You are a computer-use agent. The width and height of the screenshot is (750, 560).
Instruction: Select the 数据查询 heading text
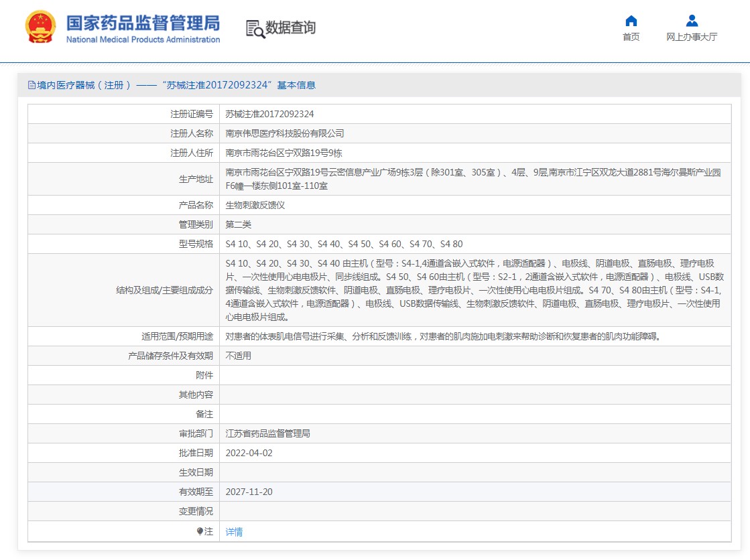pyautogui.click(x=290, y=27)
